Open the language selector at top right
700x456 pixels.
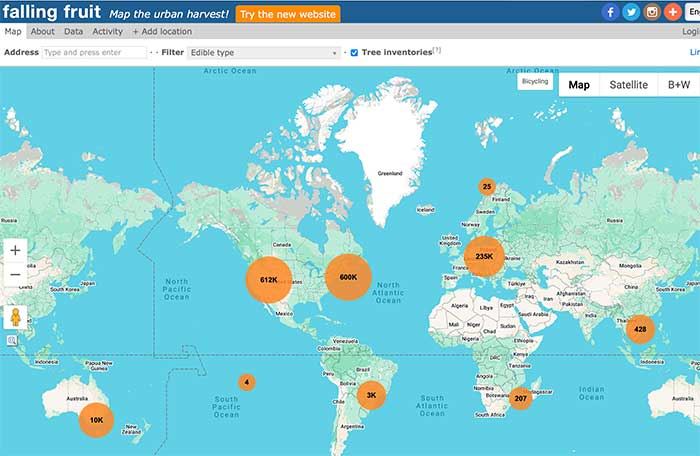click(x=692, y=12)
